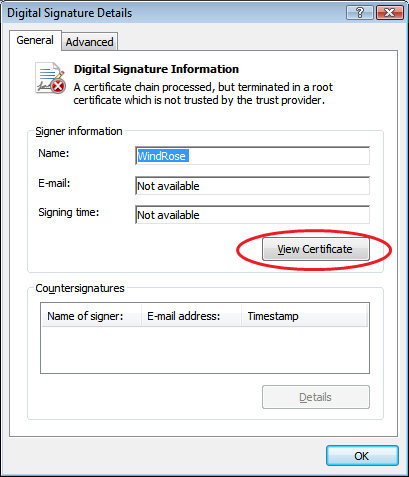
Task: Click the empty countersignatures list area
Action: pyautogui.click(x=205, y=349)
